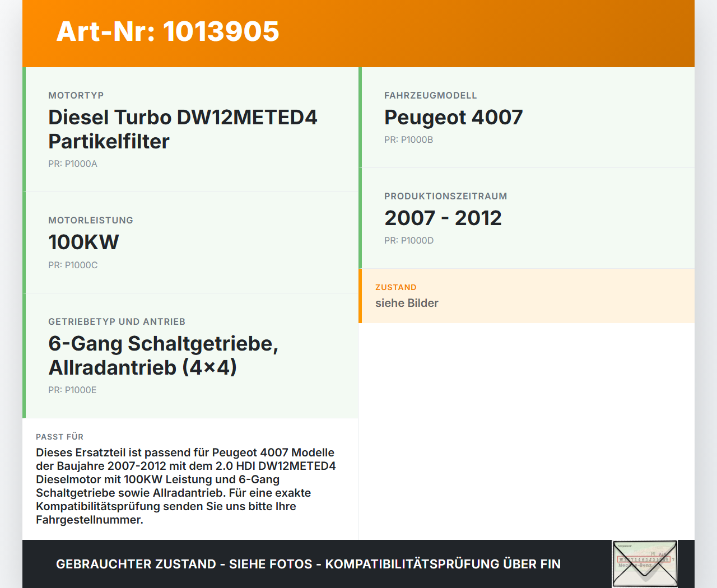Click the PR: P1000A code

coord(72,164)
